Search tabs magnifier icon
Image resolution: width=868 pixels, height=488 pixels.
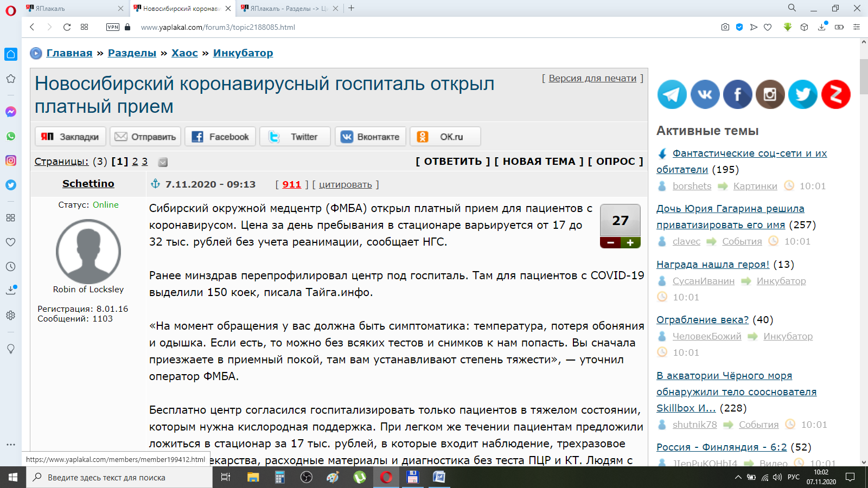point(792,8)
